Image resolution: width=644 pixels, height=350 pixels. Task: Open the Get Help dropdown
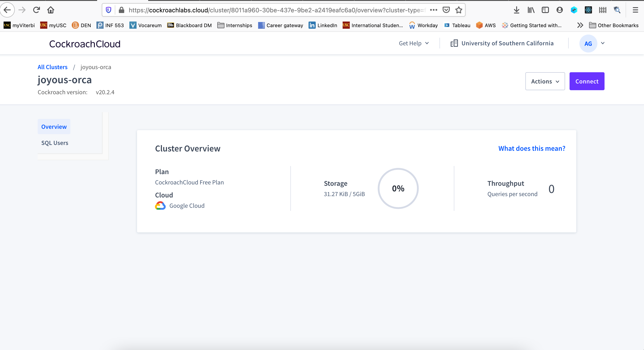pos(414,43)
